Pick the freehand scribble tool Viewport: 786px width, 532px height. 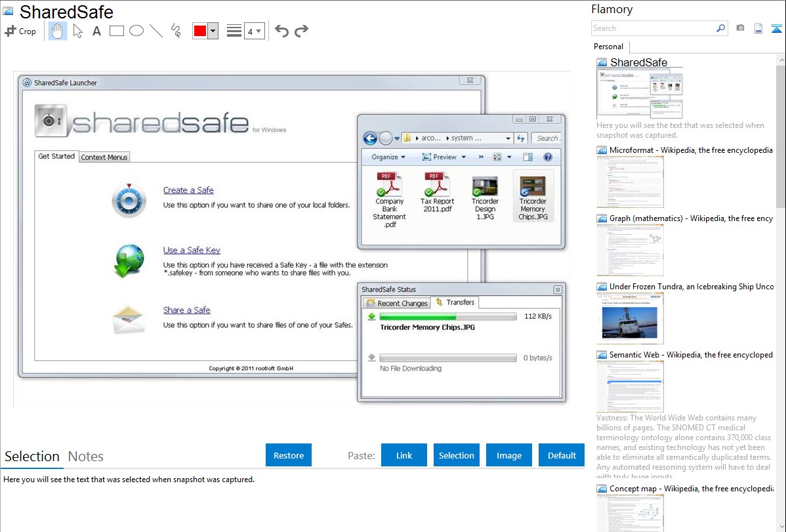click(x=176, y=31)
